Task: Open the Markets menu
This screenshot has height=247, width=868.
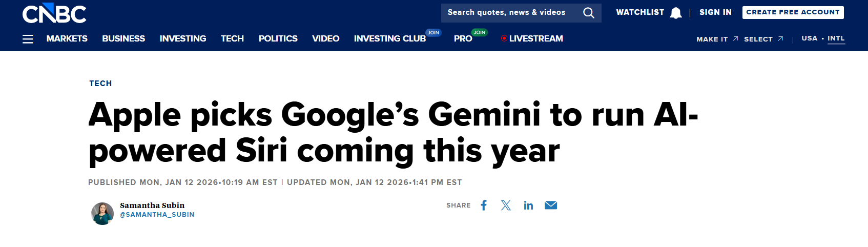Action: click(67, 39)
